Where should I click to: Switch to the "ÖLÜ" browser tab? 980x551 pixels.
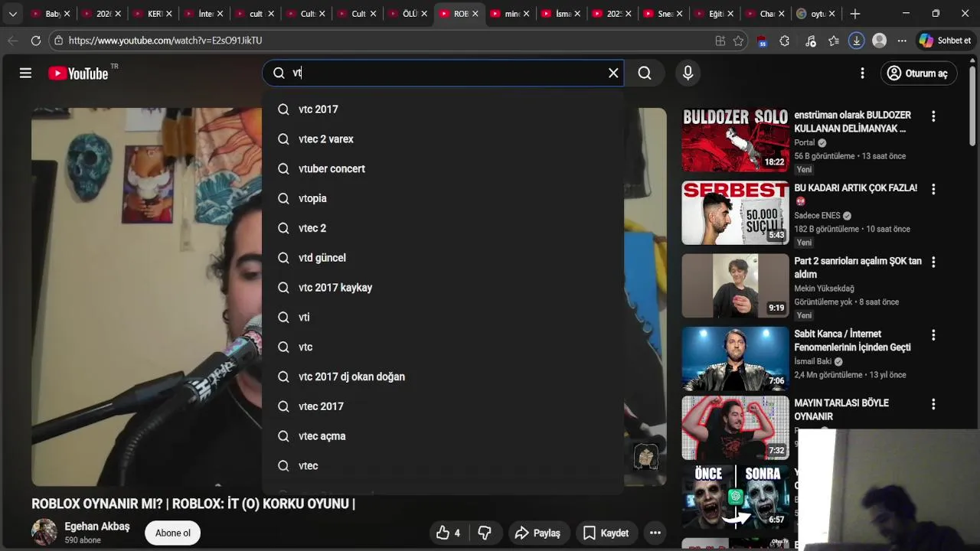(x=407, y=14)
